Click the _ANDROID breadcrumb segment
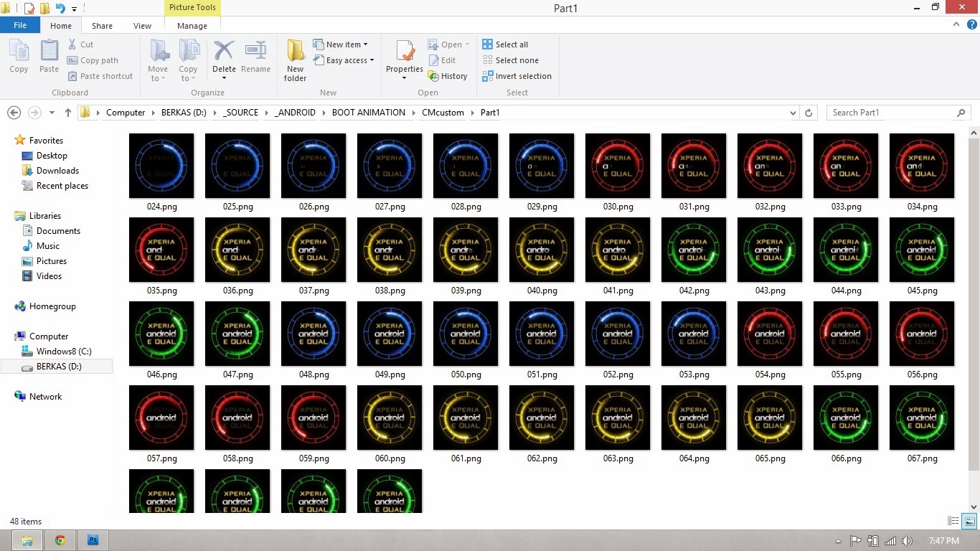 tap(295, 113)
